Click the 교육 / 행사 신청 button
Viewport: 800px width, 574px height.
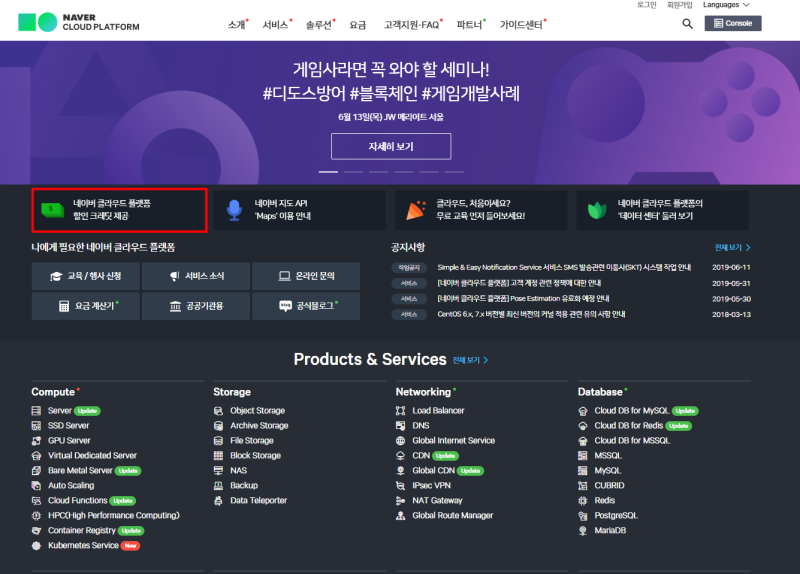[x=86, y=276]
